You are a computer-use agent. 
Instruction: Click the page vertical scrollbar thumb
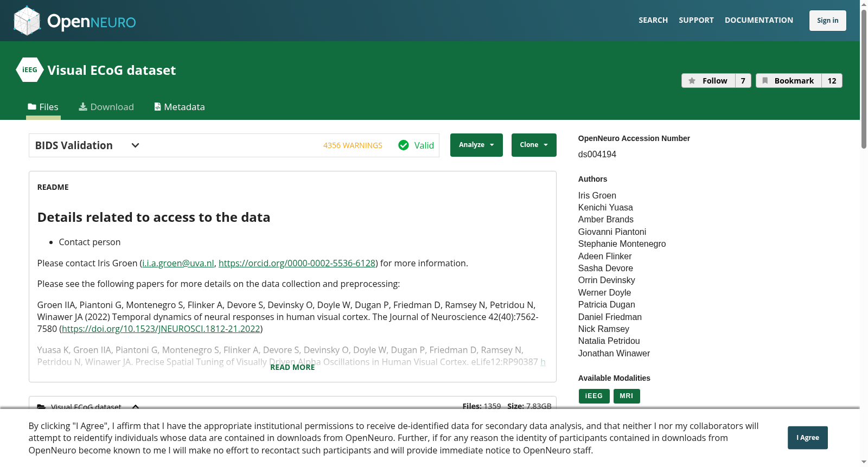tap(864, 79)
